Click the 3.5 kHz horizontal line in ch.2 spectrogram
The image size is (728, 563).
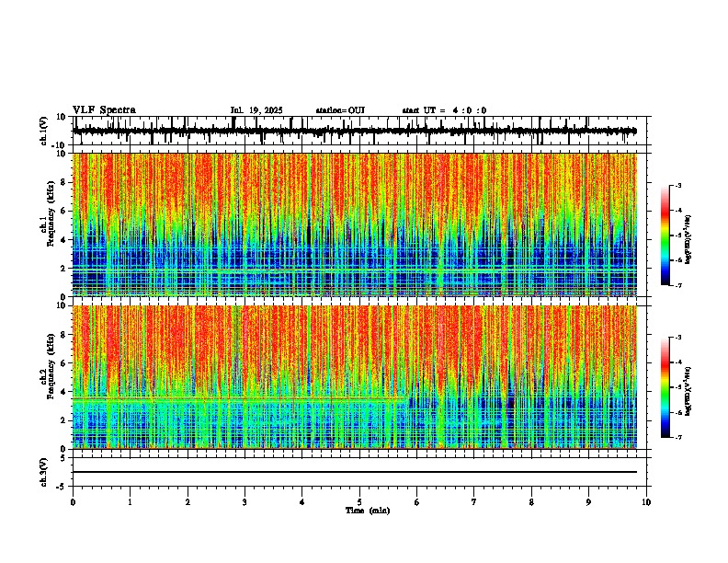tap(240, 398)
